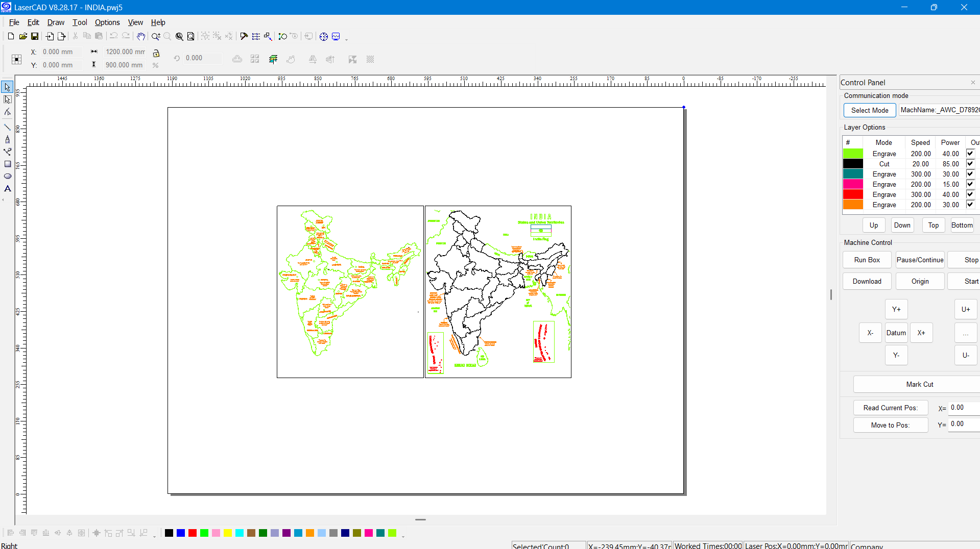Click the Zoom in magnifier icon
The height and width of the screenshot is (549, 980).
pyautogui.click(x=156, y=36)
